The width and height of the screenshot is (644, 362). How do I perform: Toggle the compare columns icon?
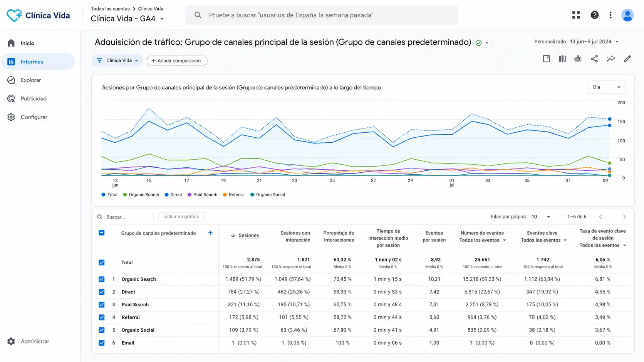point(562,59)
